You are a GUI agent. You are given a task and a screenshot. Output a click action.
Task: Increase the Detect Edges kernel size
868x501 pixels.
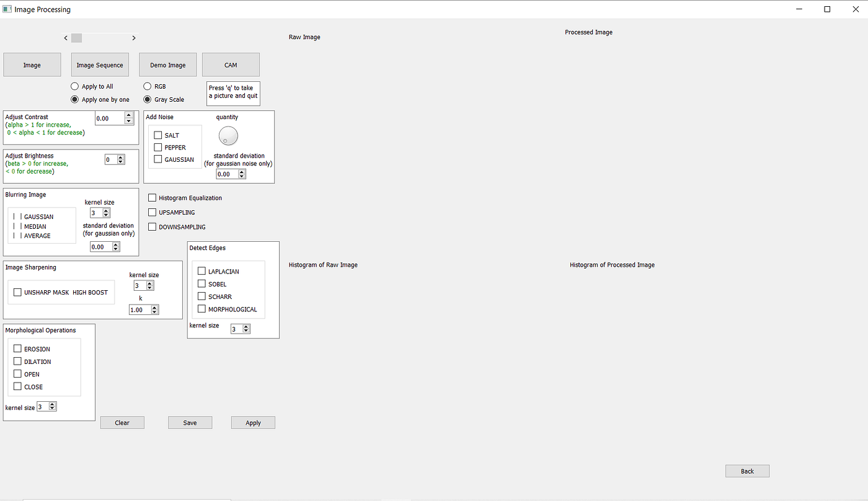246,326
